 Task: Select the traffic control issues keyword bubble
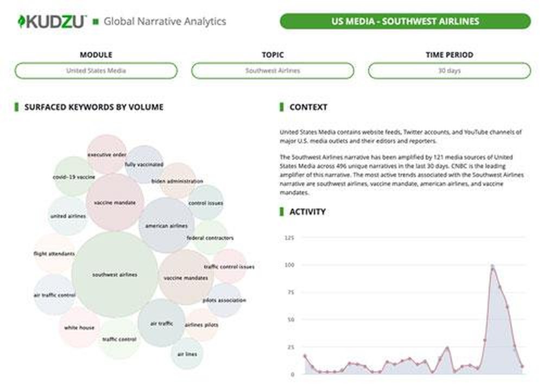point(229,266)
